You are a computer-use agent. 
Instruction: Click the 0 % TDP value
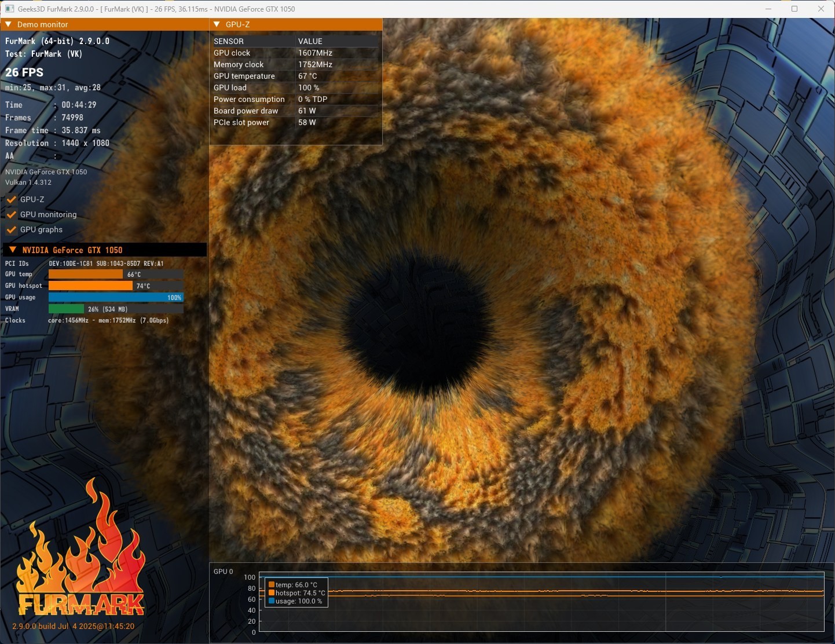coord(313,99)
